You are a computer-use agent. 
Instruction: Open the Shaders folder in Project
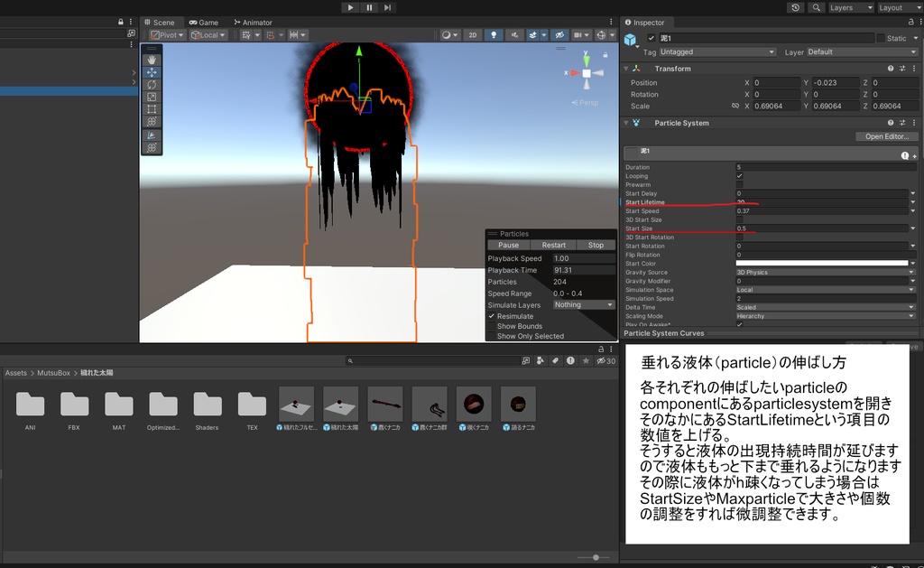point(207,411)
